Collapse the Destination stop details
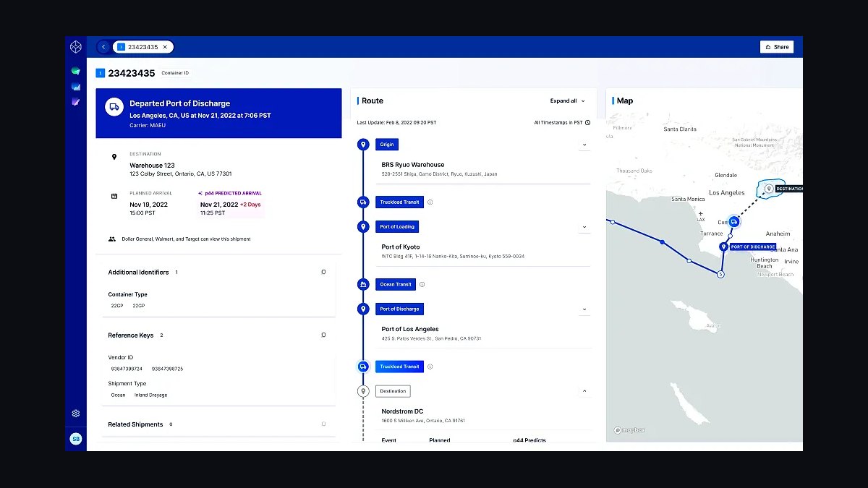Viewport: 868px width, 488px height. click(584, 391)
